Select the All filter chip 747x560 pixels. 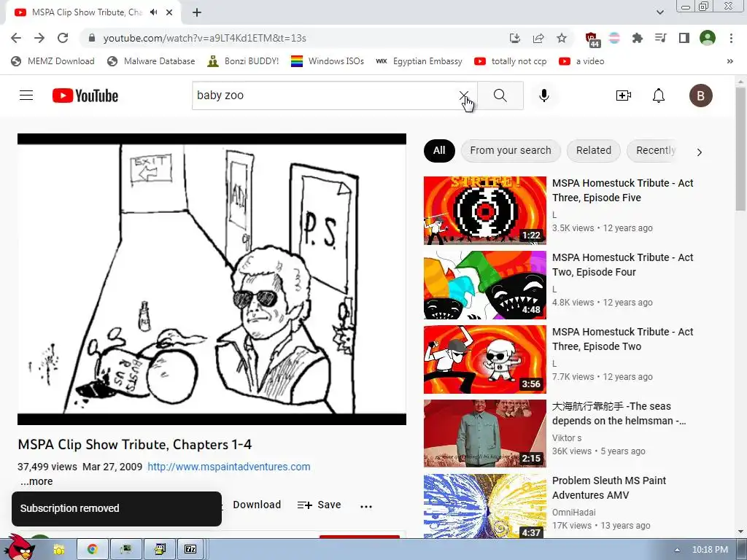tap(439, 150)
